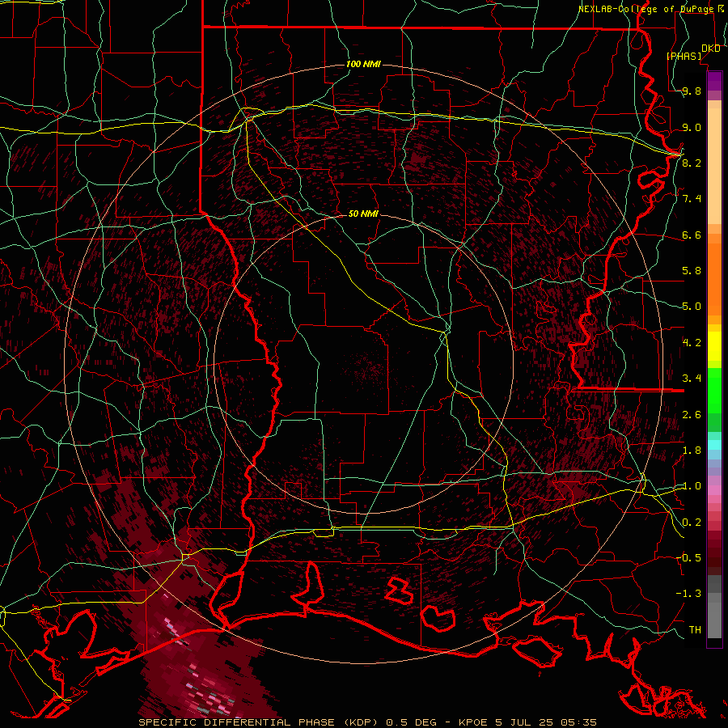Click the "TH" threshold legend label
The height and width of the screenshot is (728, 728).
(x=695, y=629)
